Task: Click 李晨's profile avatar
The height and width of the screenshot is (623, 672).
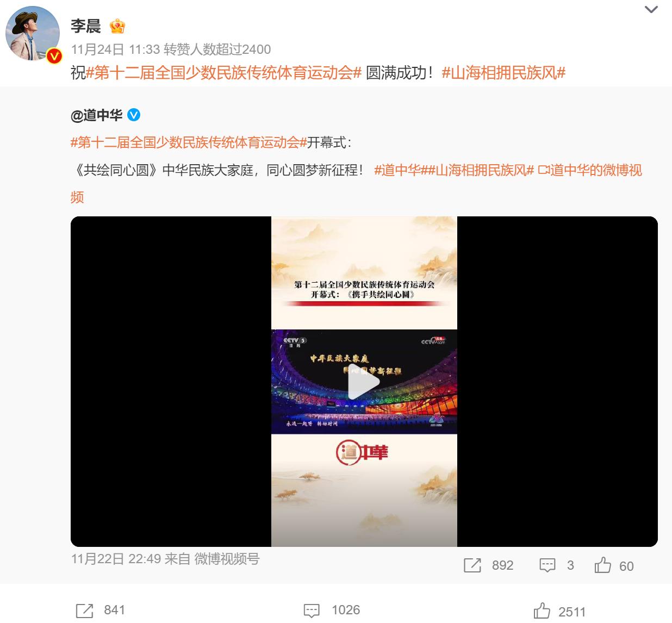Action: coord(33,34)
